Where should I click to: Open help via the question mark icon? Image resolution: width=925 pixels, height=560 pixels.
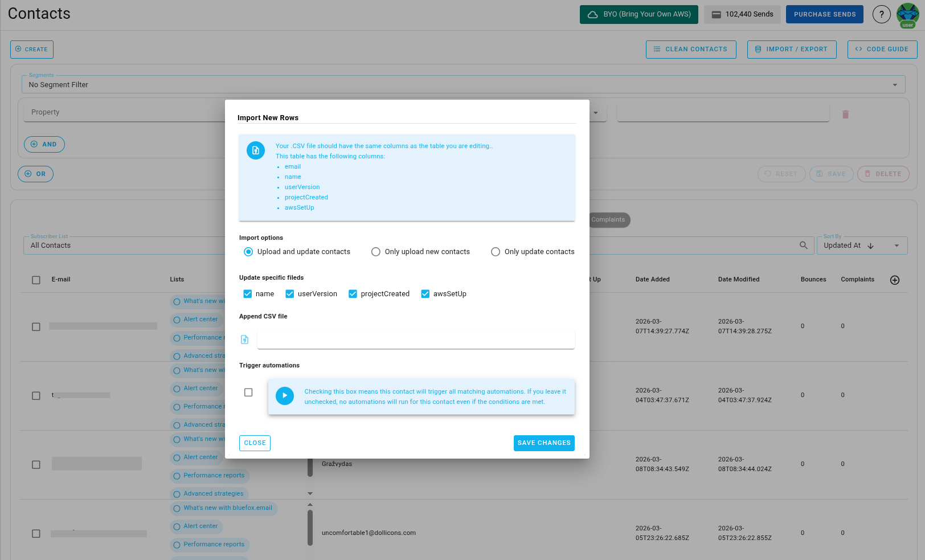tap(881, 14)
